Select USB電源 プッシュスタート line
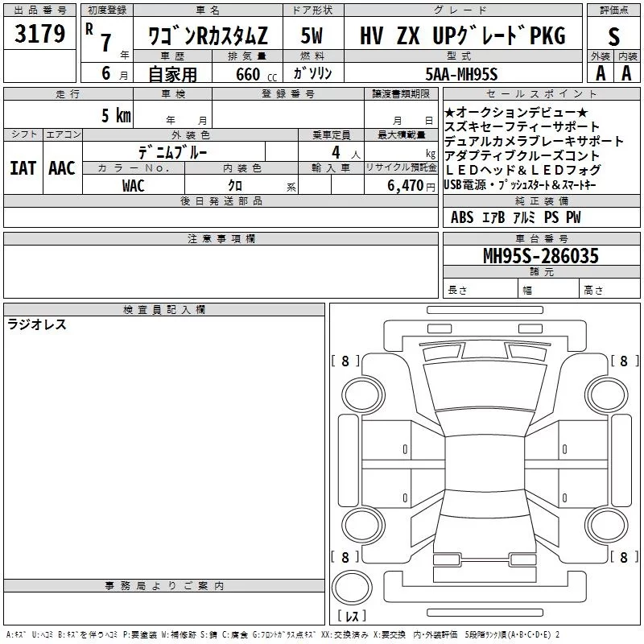The height and width of the screenshot is (644, 644). (520, 185)
